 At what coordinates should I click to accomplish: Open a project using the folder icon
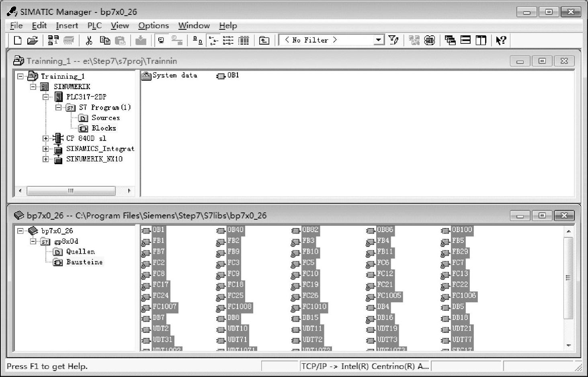pyautogui.click(x=33, y=40)
